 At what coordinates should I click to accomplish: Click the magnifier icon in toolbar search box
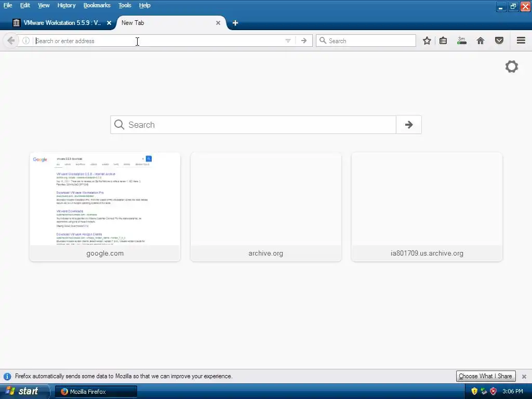coord(323,41)
